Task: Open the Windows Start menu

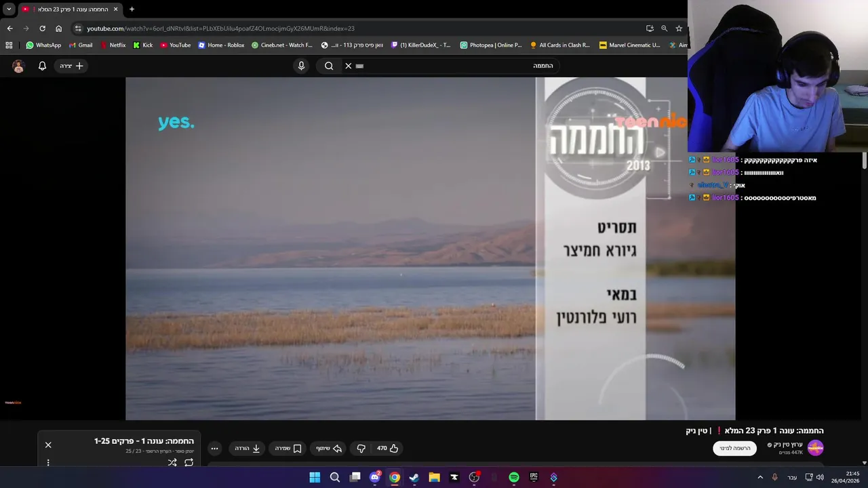Action: [315, 477]
